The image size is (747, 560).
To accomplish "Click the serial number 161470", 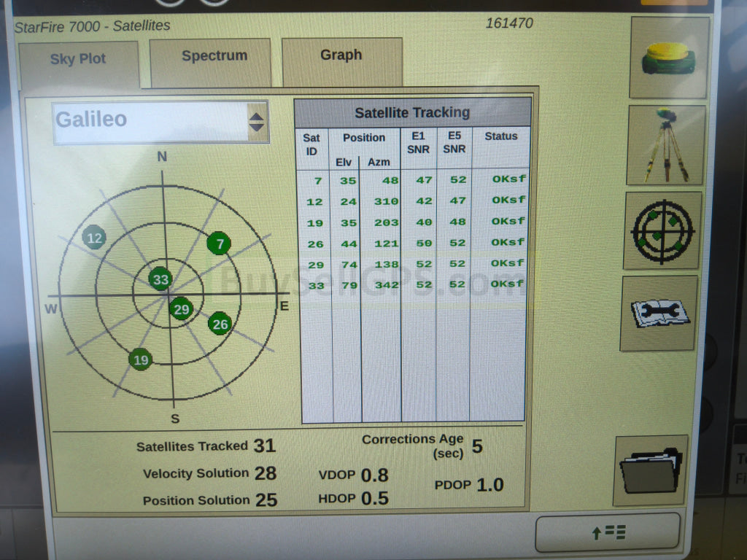I will pyautogui.click(x=509, y=23).
